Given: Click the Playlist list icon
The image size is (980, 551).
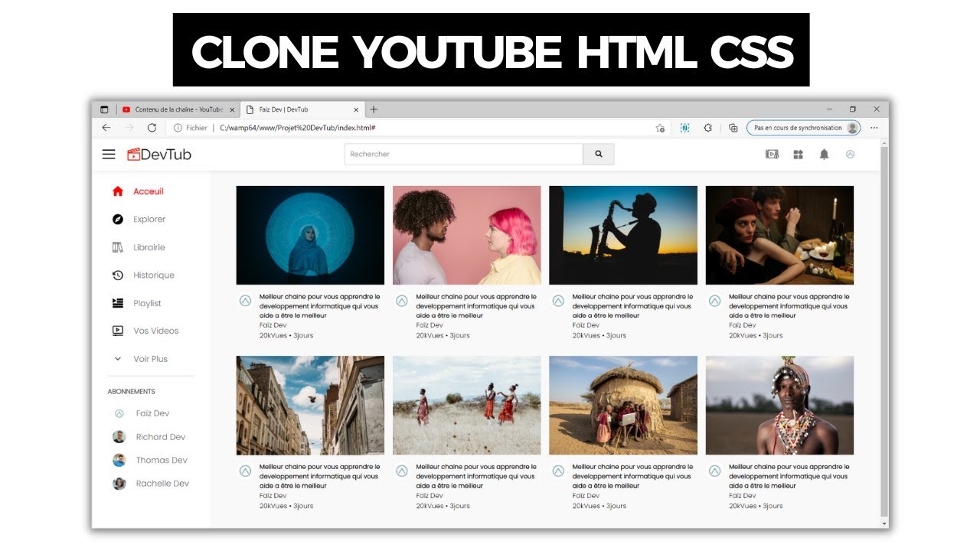Looking at the screenshot, I should click(x=118, y=303).
